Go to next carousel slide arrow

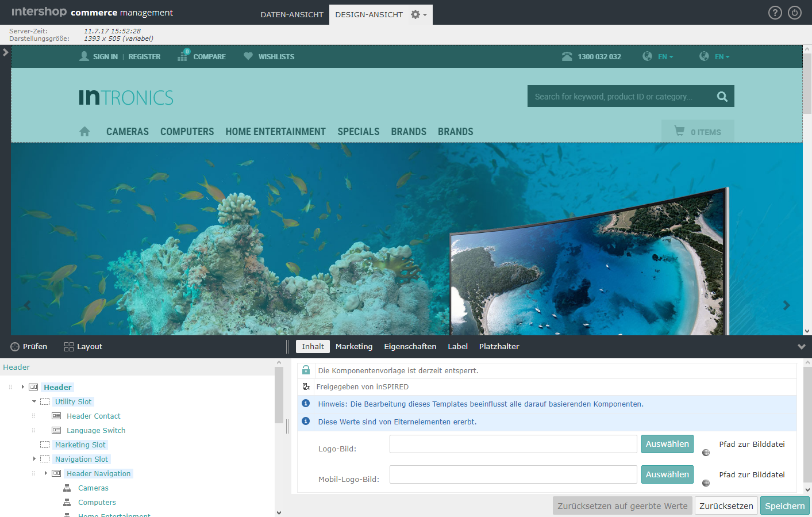(x=786, y=305)
